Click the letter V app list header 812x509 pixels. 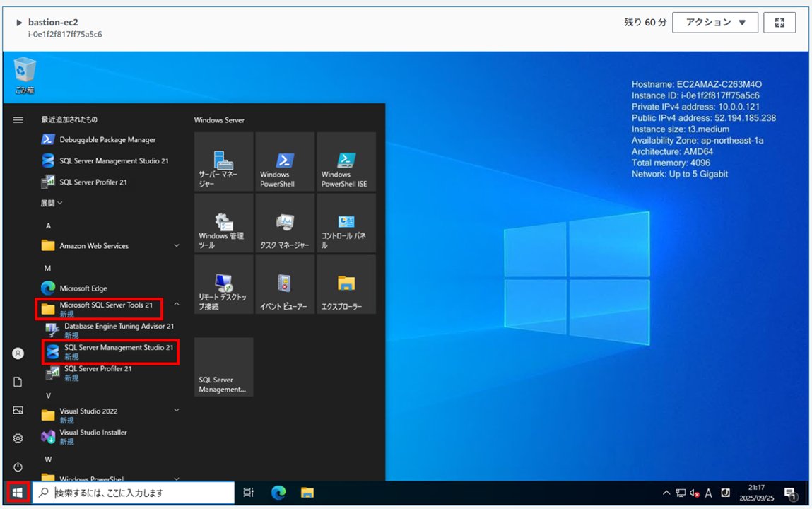pyautogui.click(x=48, y=396)
